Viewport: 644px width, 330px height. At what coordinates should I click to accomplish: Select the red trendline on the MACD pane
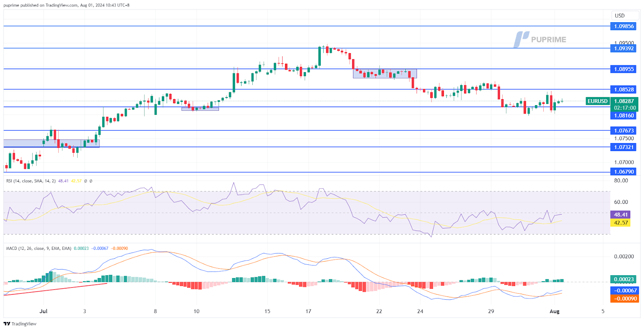(x=55, y=289)
